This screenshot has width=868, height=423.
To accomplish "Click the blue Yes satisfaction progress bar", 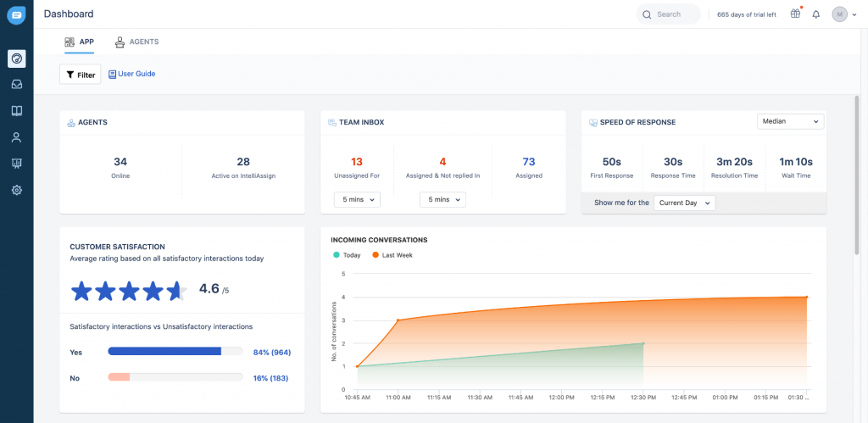I will 164,351.
